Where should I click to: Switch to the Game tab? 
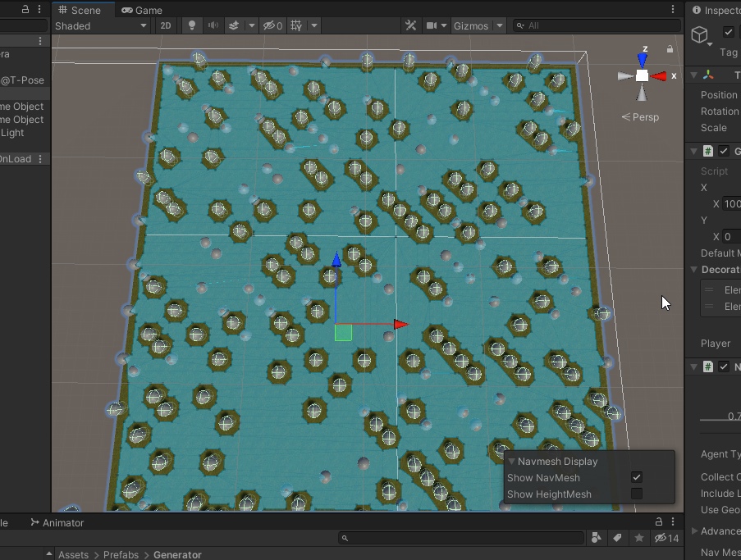click(142, 10)
